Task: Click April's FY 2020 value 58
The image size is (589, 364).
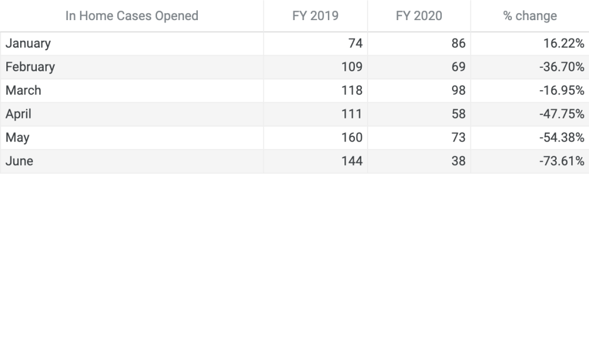Action: tap(458, 114)
